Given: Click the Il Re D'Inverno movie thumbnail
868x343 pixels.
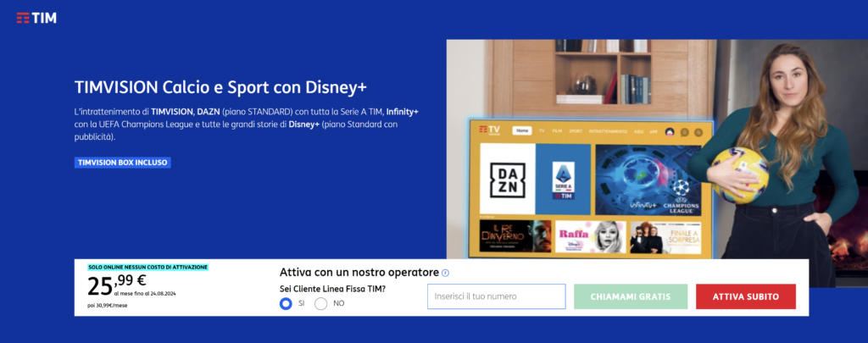Looking at the screenshot, I should 515,237.
